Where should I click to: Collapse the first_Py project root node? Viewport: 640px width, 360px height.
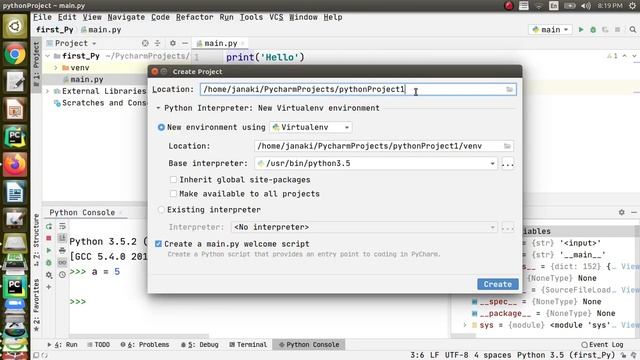pos(48,56)
